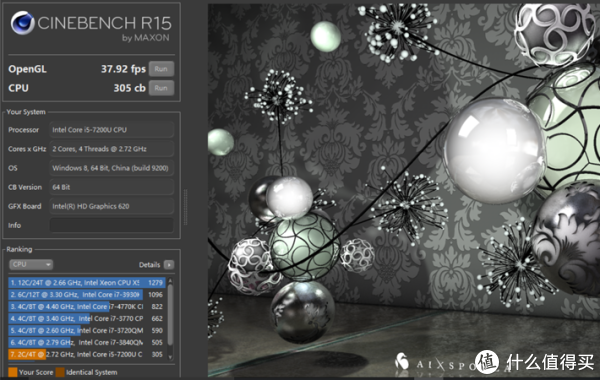
Task: Select your score i5-7200U ranking row
Action: pos(87,354)
